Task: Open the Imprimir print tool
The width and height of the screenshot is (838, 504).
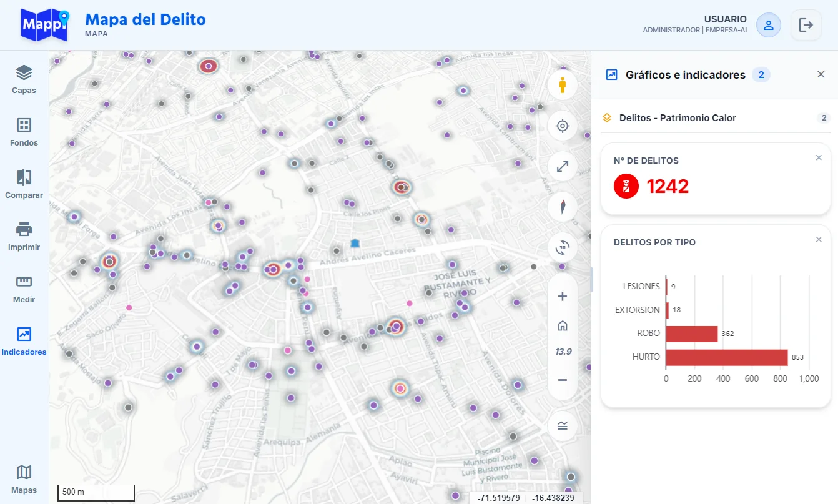Action: click(x=24, y=237)
